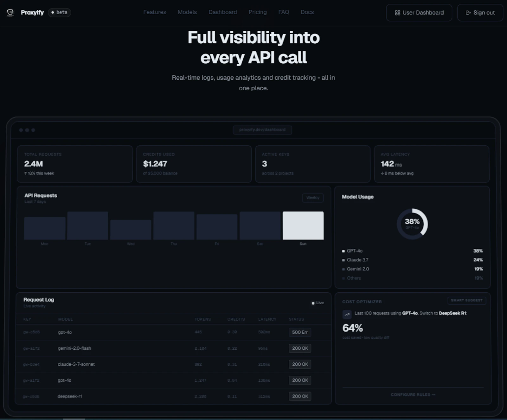Click the Claude 3.7 legend color square
Viewport: 507px width, 420px height.
pyautogui.click(x=343, y=260)
